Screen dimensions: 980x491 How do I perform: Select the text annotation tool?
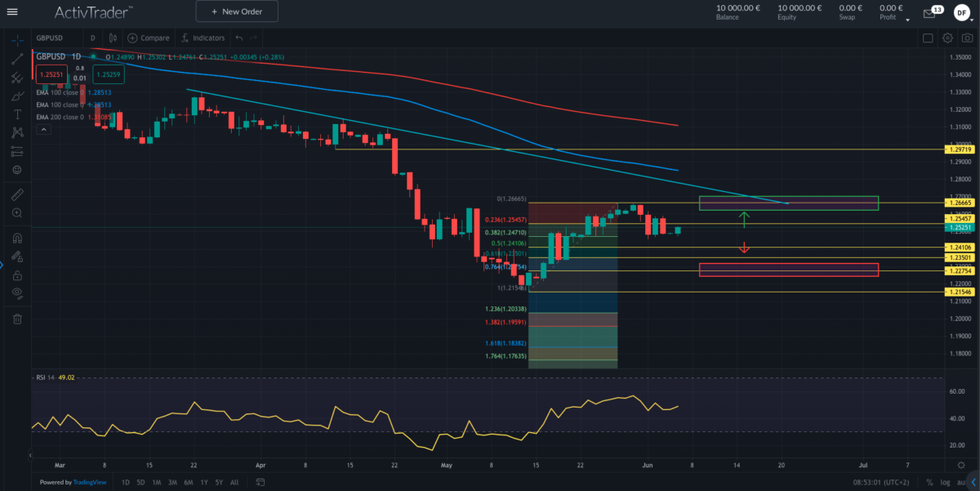16,114
